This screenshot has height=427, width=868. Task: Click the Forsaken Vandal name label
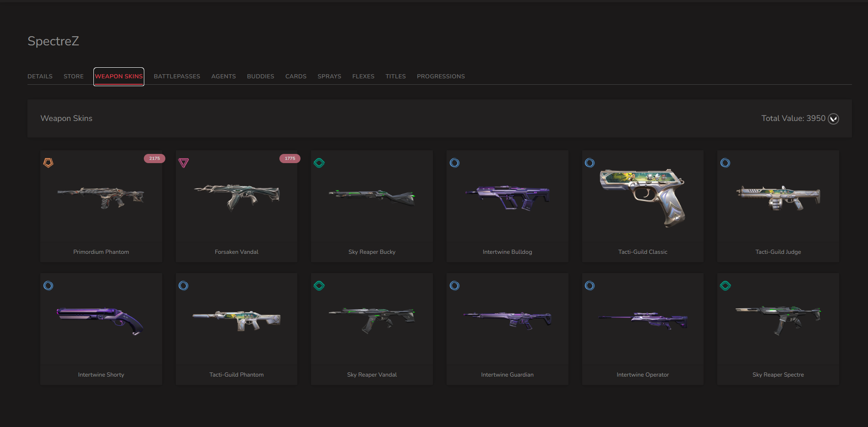pyautogui.click(x=237, y=252)
